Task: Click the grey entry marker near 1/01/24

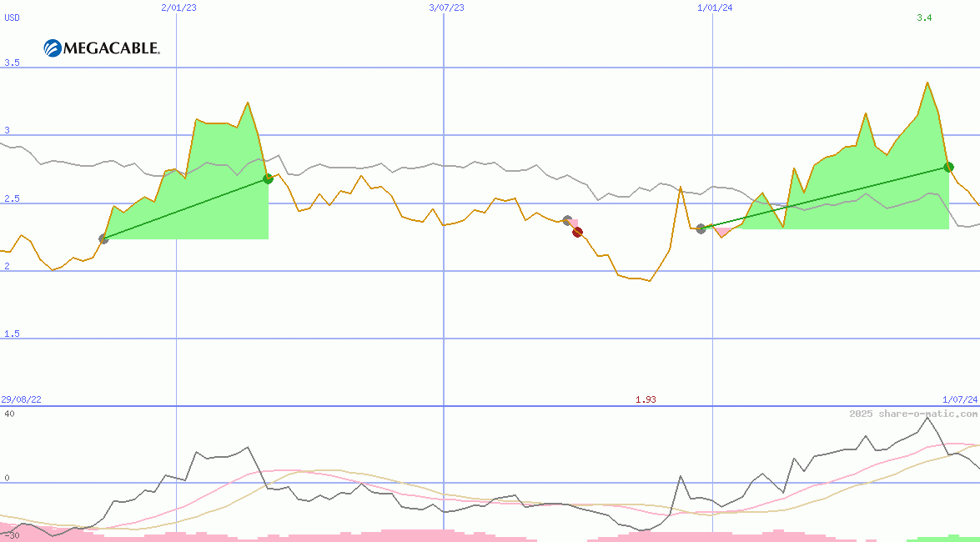Action: 701,228
